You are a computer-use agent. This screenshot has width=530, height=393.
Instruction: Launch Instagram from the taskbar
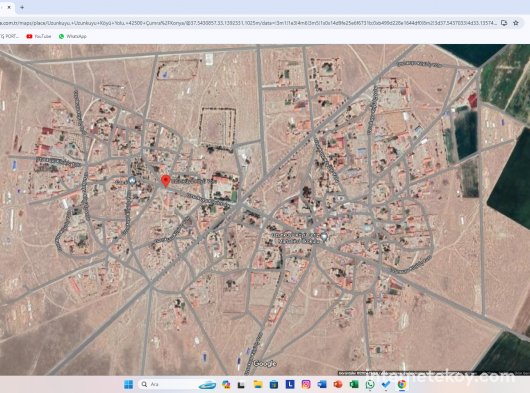coord(306,384)
